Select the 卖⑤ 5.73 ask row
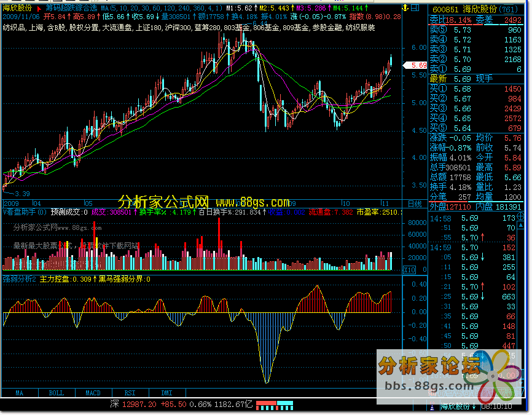 (475, 30)
